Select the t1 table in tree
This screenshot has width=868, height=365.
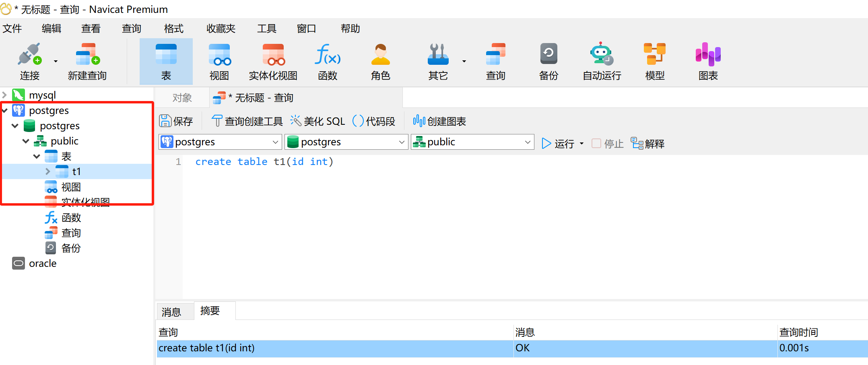coord(76,171)
